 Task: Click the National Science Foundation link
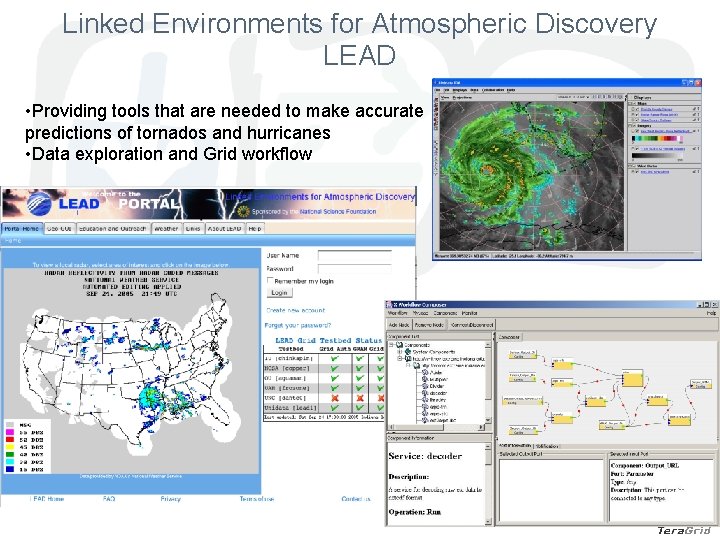(338, 212)
